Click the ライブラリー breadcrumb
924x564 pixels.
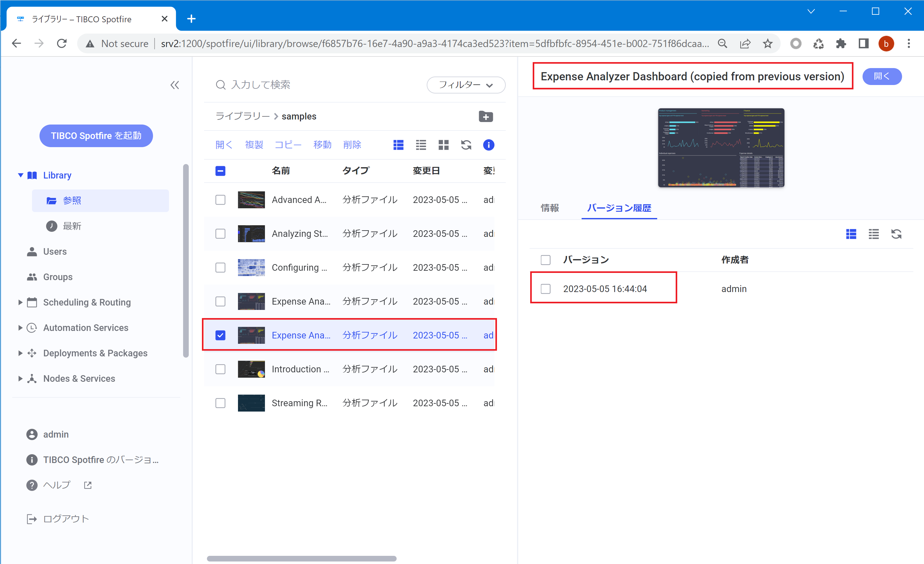tap(243, 116)
